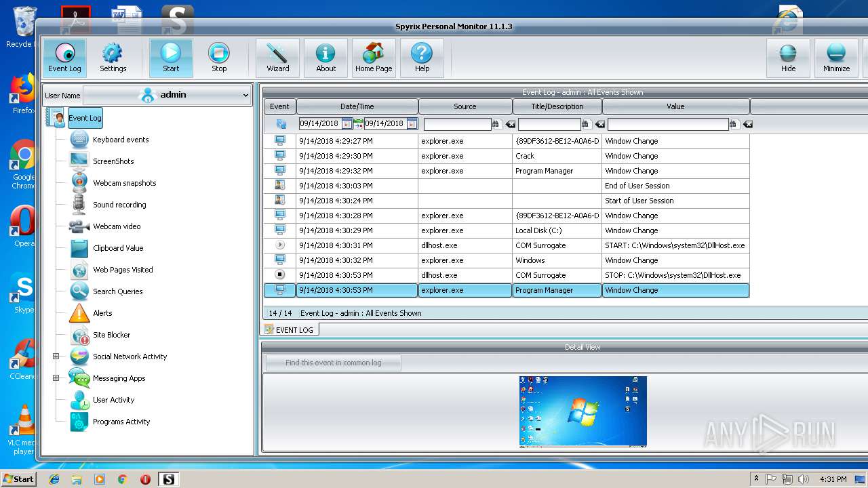
Task: Open Webcam video category
Action: coord(117,226)
